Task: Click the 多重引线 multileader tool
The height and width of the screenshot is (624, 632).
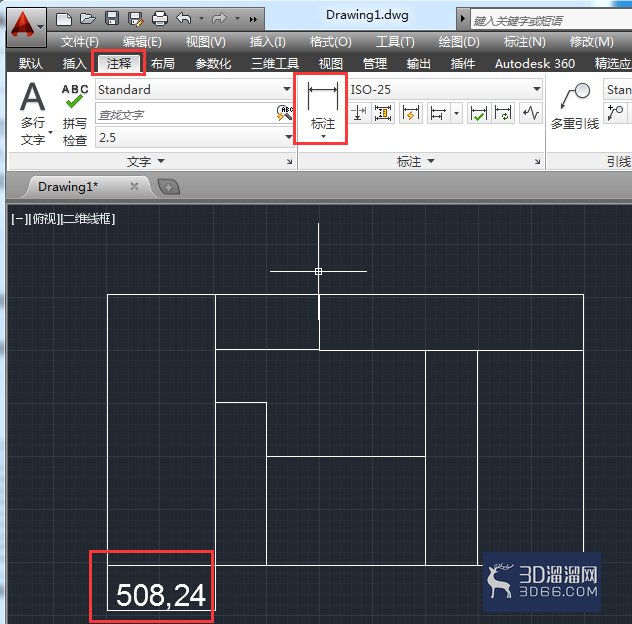Action: click(x=575, y=106)
